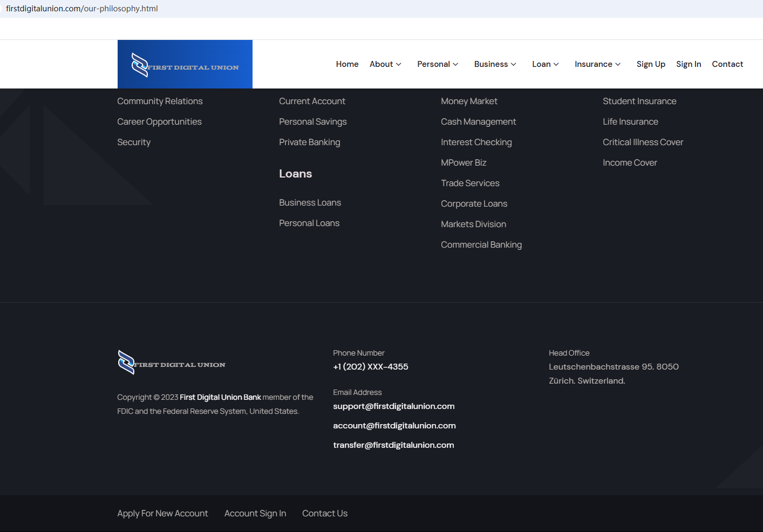Open the Commercial Banking link
Screen dimensions: 763x532
point(481,245)
